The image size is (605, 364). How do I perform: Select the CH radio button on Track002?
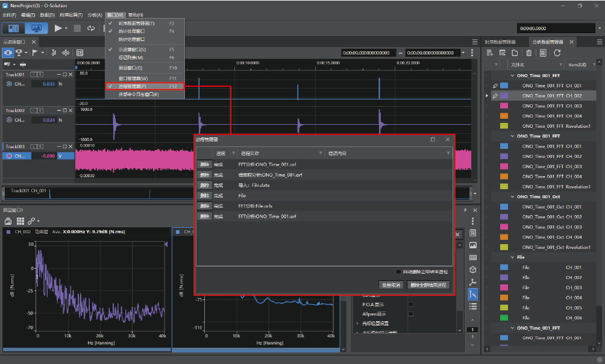pyautogui.click(x=9, y=120)
